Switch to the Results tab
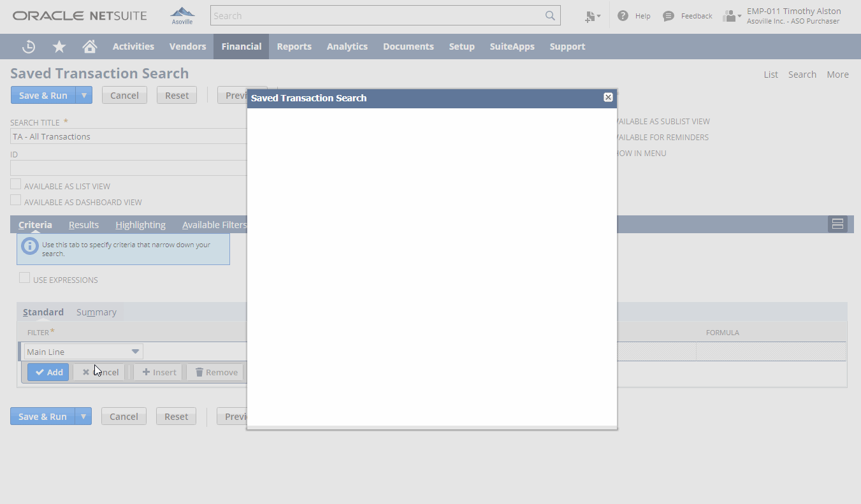 pos(83,225)
